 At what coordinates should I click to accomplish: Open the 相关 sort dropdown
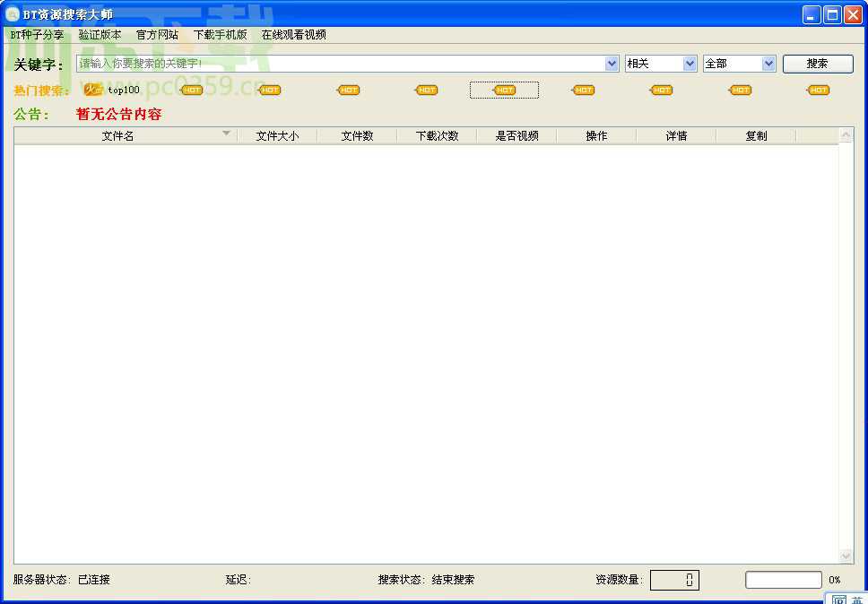[x=690, y=64]
